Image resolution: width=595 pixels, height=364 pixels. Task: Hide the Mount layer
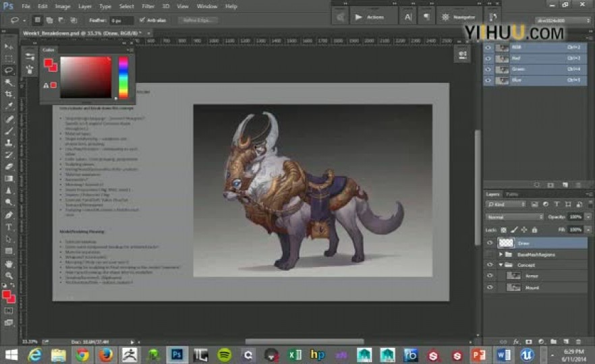(x=490, y=287)
